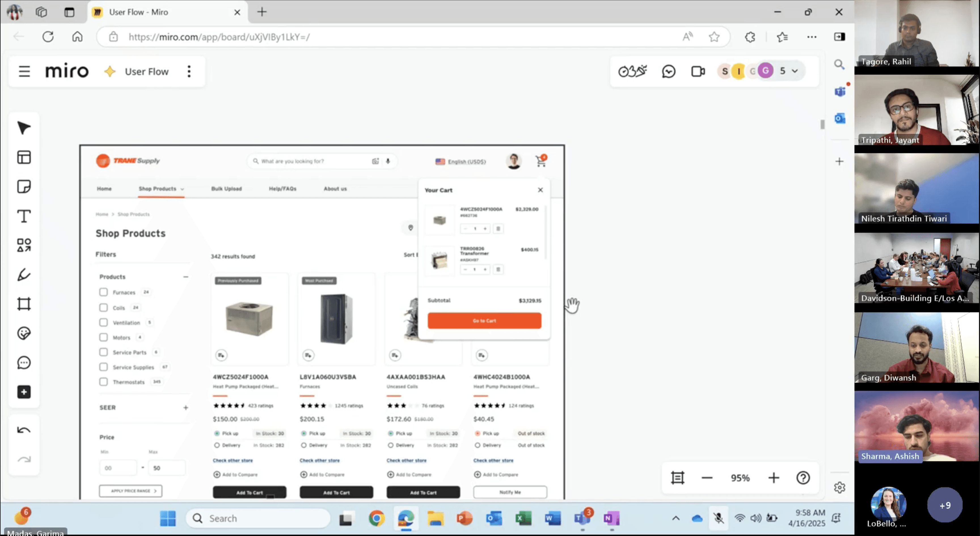Collapse the Products filter section
Viewport: 980px width, 536px height.
(185, 277)
